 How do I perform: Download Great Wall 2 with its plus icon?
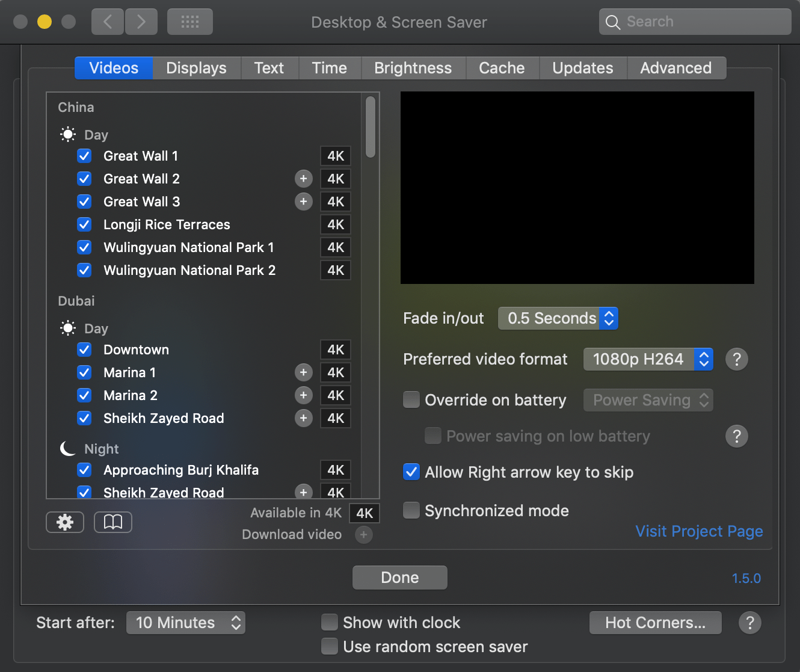[x=304, y=179]
